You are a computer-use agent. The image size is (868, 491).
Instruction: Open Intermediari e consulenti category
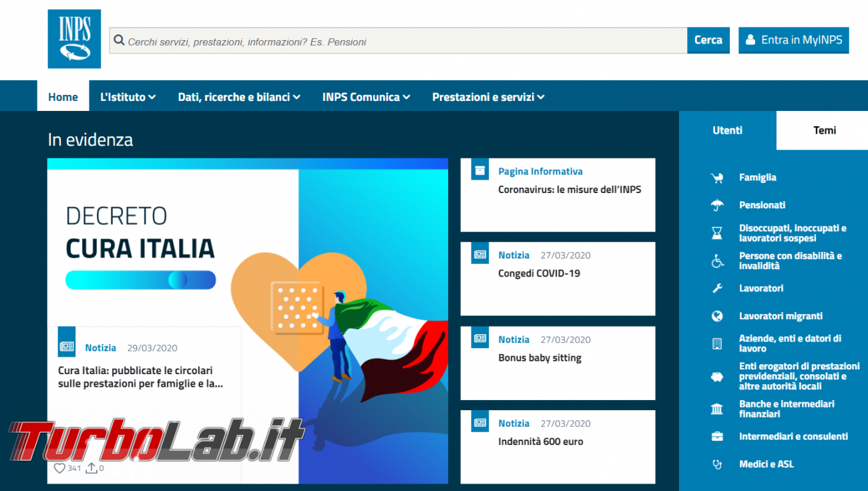(794, 436)
